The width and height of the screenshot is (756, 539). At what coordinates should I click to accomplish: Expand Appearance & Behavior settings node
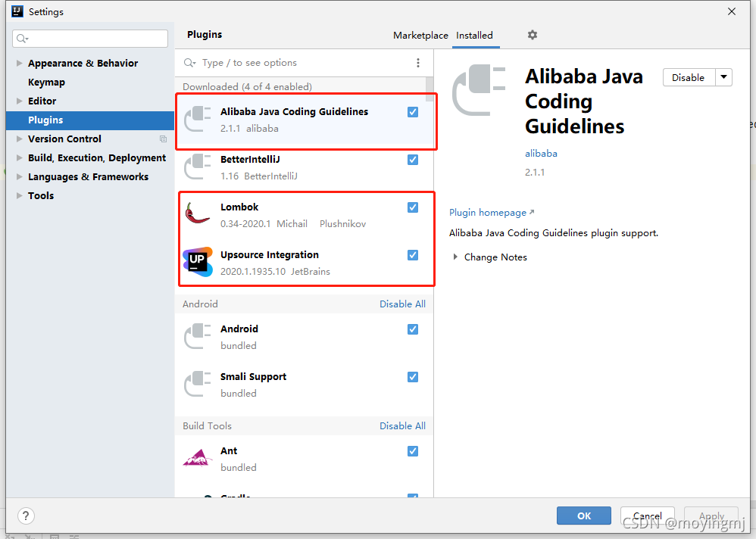tap(19, 63)
